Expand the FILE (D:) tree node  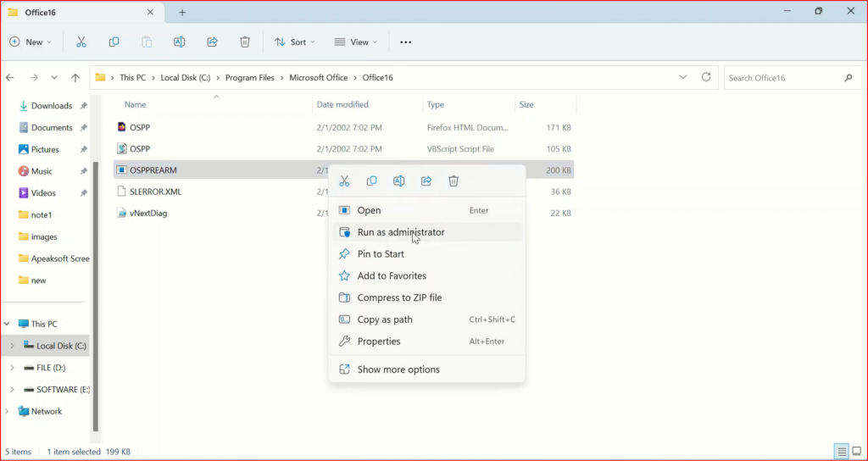tap(12, 368)
